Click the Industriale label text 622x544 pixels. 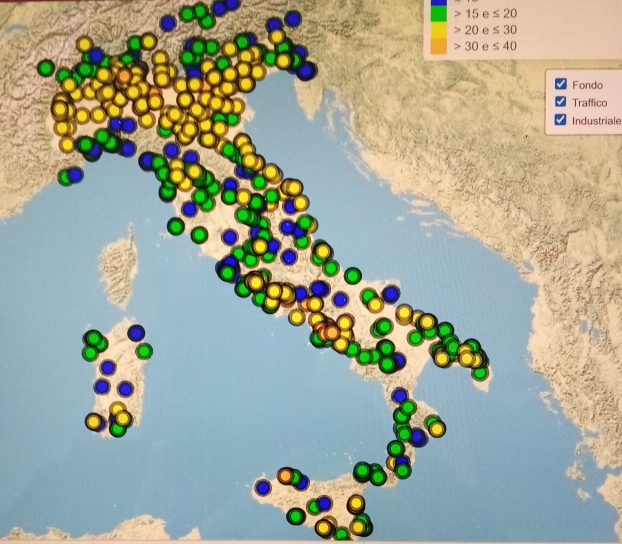(596, 121)
